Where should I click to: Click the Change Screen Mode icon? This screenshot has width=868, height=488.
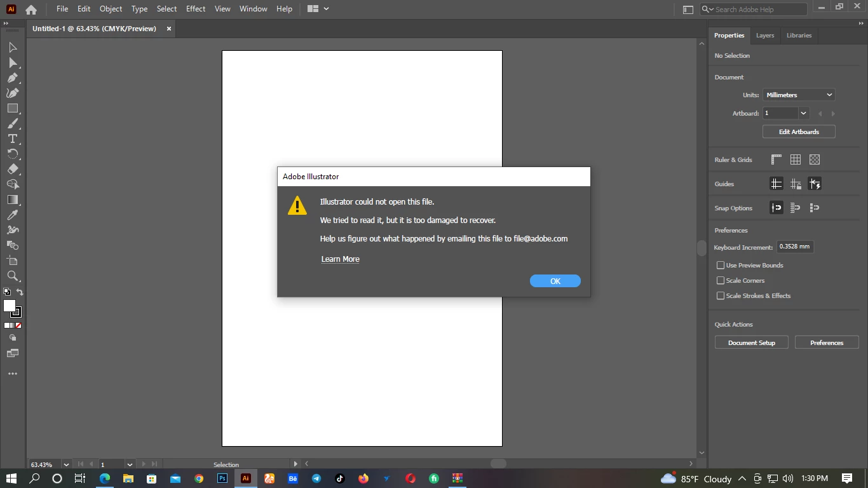click(13, 353)
